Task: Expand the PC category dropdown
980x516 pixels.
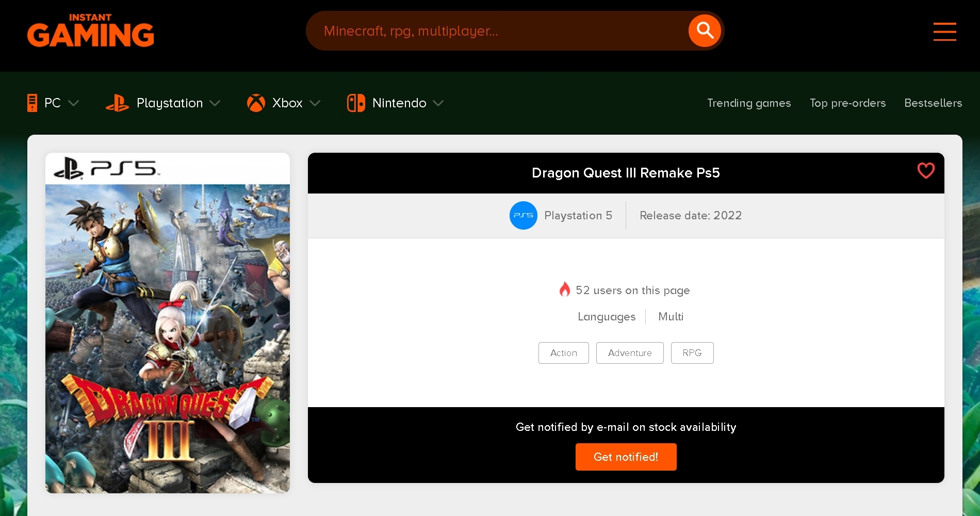Action: pos(74,104)
